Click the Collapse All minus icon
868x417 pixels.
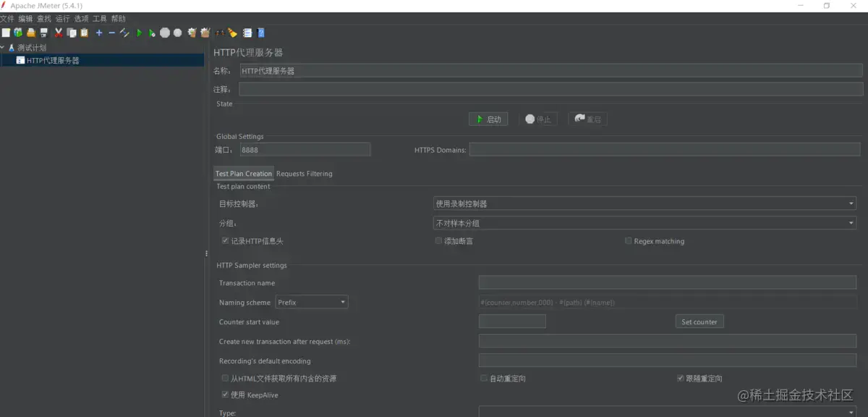coord(111,33)
